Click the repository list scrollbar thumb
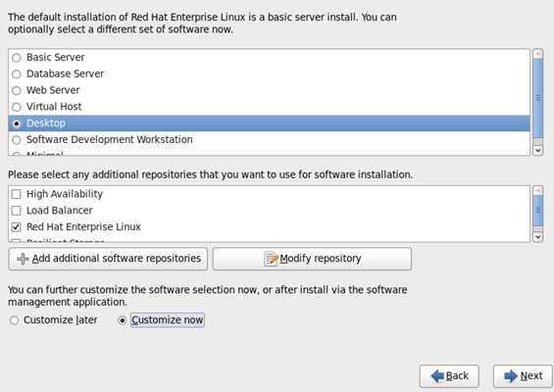 (x=537, y=211)
